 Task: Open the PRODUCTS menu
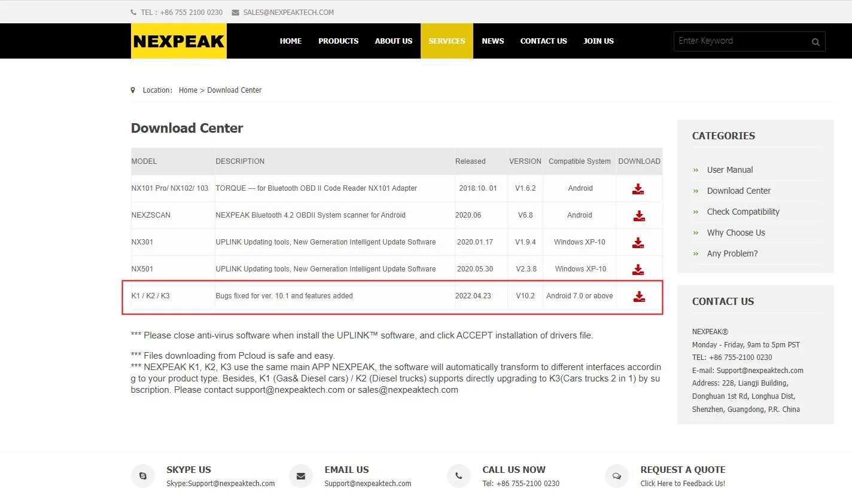[x=339, y=41]
